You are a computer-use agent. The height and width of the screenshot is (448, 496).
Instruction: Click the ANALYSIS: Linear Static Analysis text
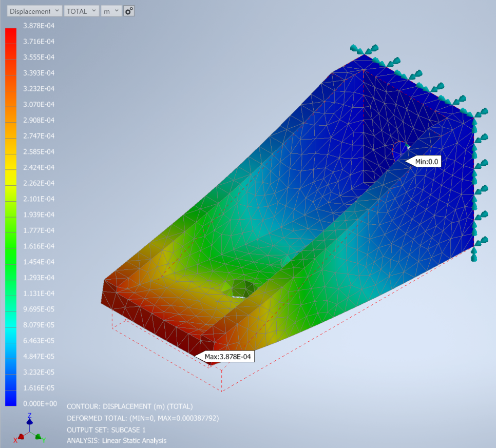point(117,440)
